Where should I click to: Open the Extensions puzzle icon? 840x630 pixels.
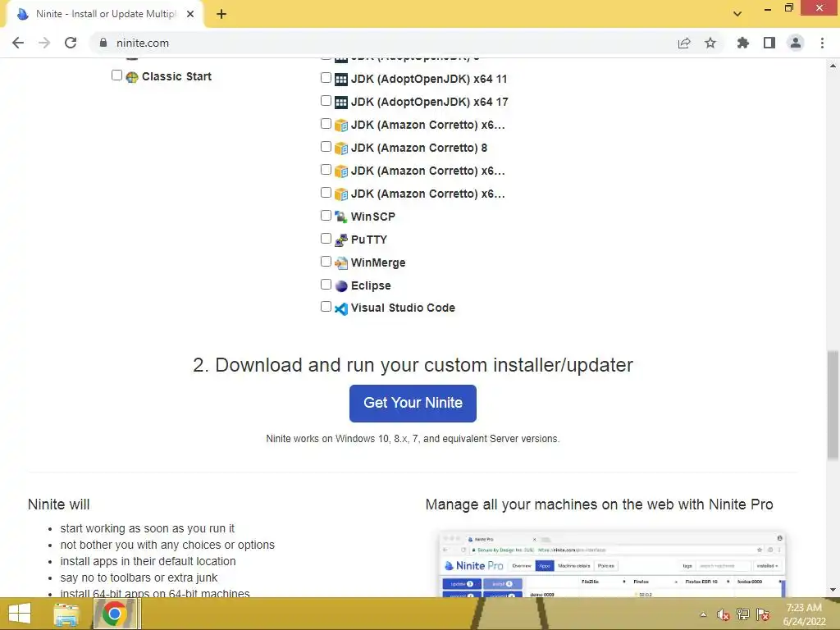coord(742,43)
